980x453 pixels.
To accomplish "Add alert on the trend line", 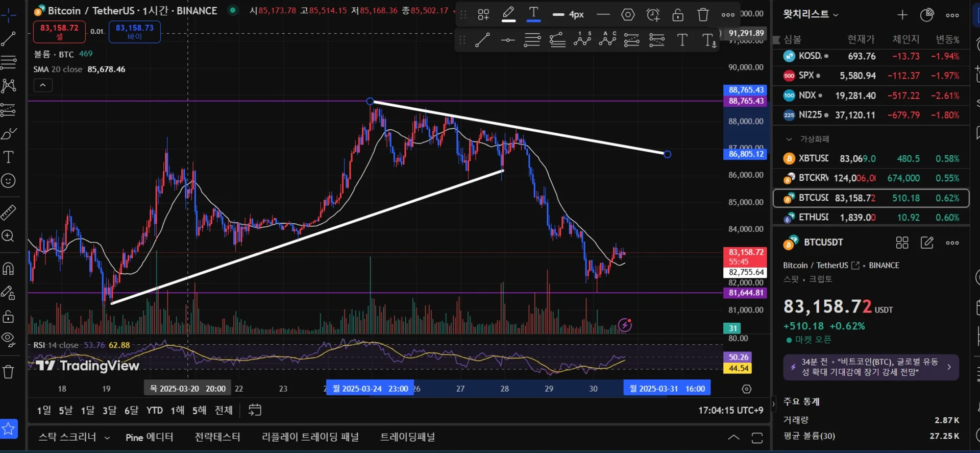I will [653, 15].
